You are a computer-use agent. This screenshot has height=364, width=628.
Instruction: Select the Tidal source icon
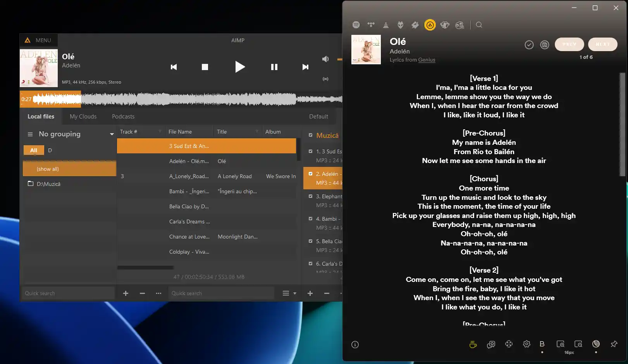pyautogui.click(x=371, y=25)
